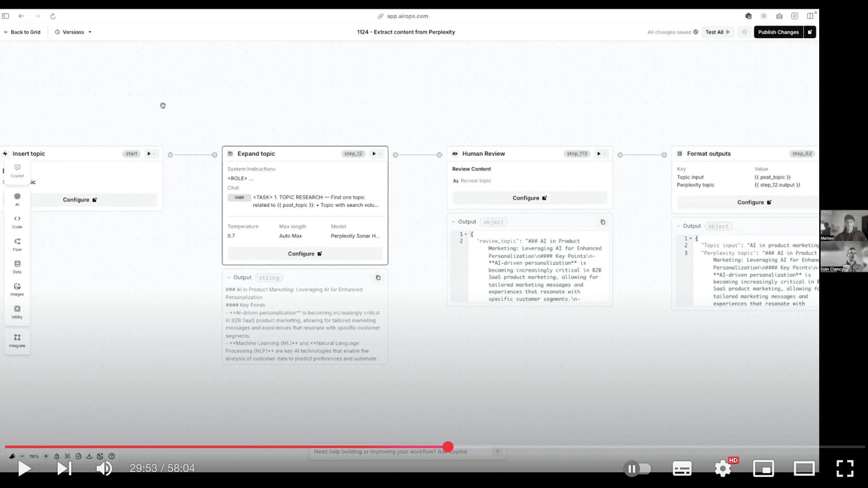Run the Expand topic step

click(374, 154)
